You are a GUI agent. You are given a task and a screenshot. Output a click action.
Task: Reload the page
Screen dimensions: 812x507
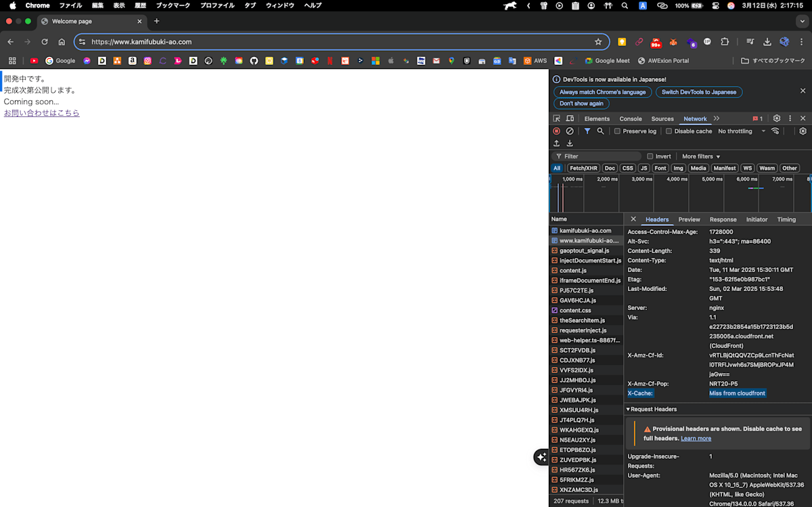45,42
